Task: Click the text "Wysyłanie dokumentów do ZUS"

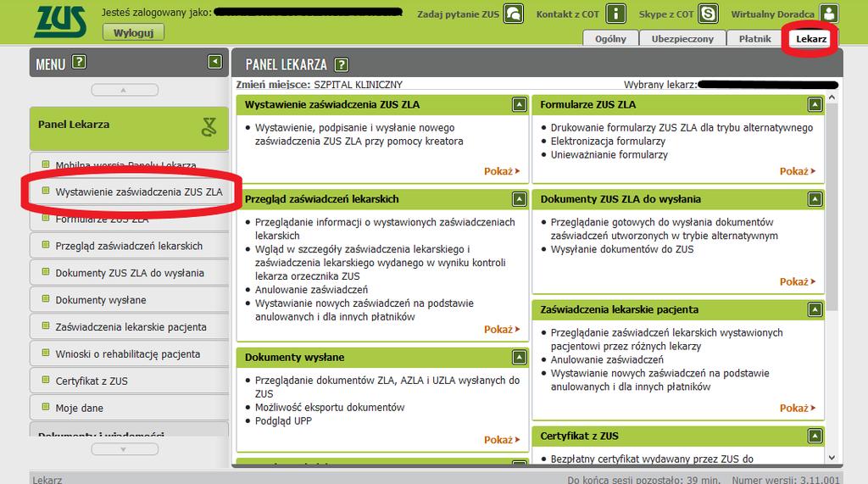Action: [x=622, y=249]
